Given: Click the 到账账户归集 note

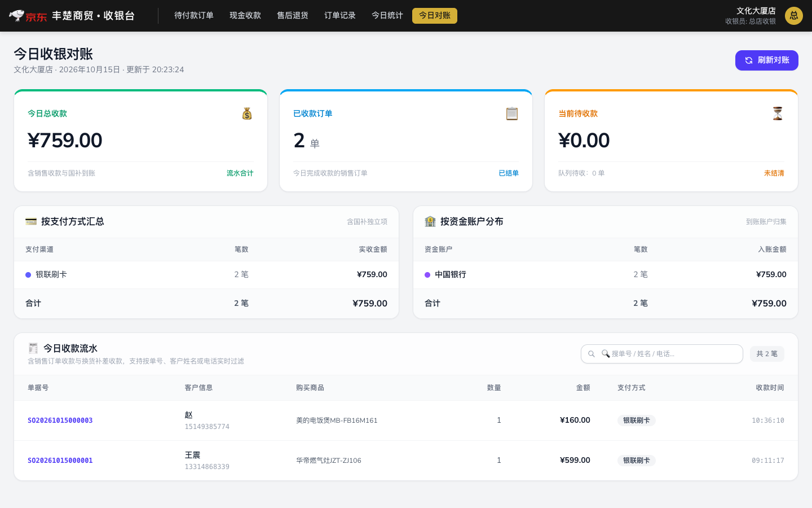Looking at the screenshot, I should click(766, 222).
